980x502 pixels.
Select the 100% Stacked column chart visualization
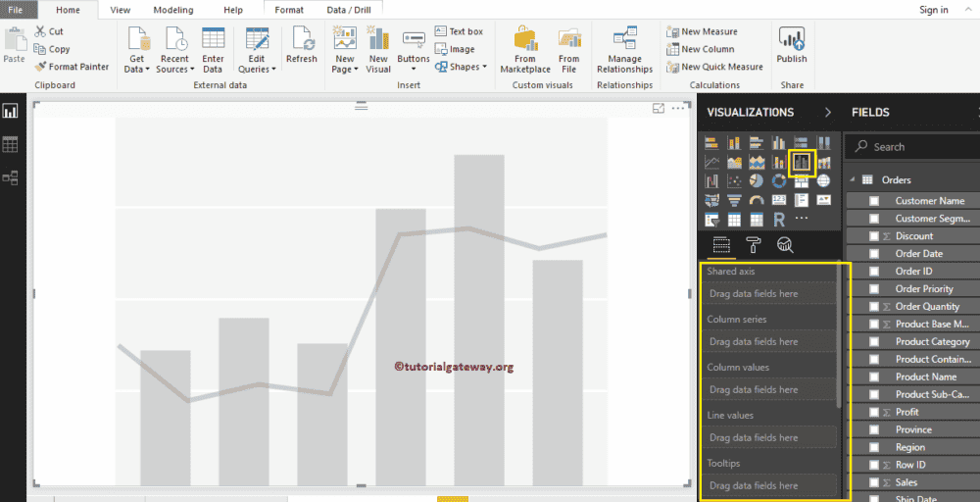pyautogui.click(x=824, y=142)
